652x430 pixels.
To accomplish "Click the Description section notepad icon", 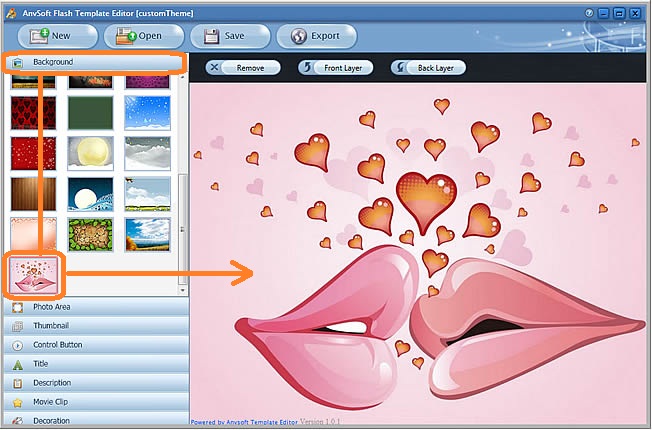I will click(x=17, y=383).
